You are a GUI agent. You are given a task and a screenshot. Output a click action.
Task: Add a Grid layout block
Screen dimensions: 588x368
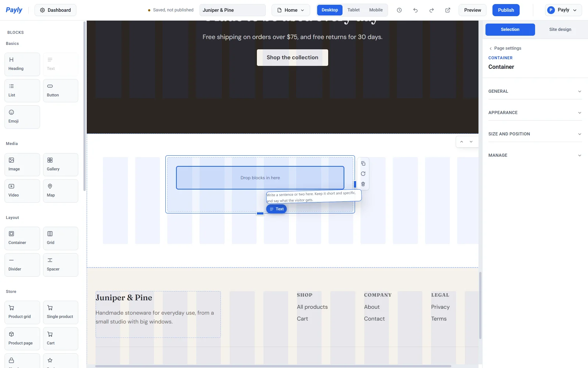coord(61,238)
